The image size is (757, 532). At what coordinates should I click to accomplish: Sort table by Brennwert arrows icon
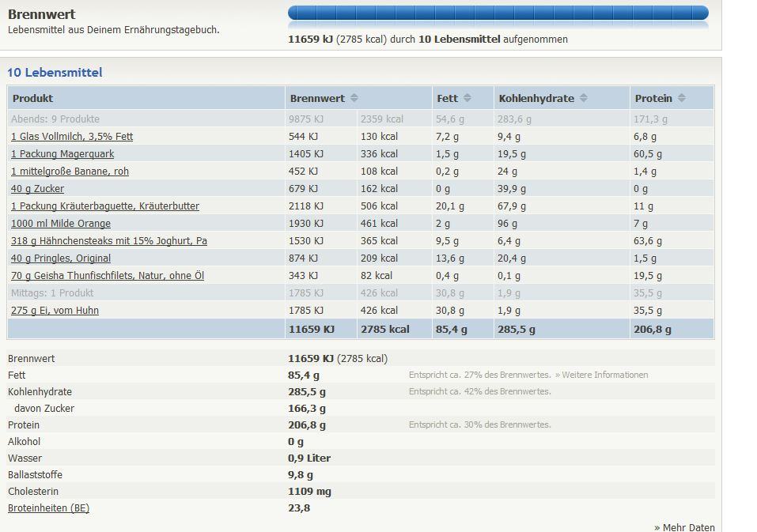coord(354,98)
